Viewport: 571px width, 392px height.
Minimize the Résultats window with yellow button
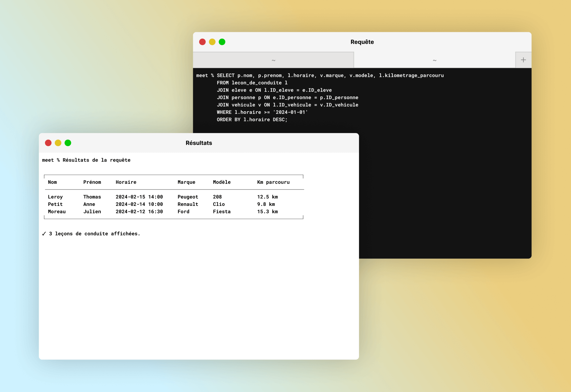58,143
